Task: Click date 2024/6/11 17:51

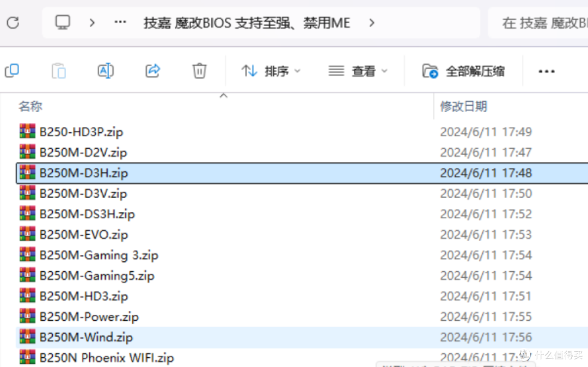Action: click(x=486, y=296)
